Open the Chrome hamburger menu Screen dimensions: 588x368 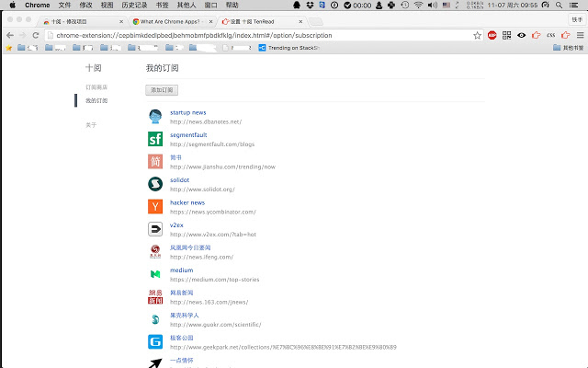(580, 35)
